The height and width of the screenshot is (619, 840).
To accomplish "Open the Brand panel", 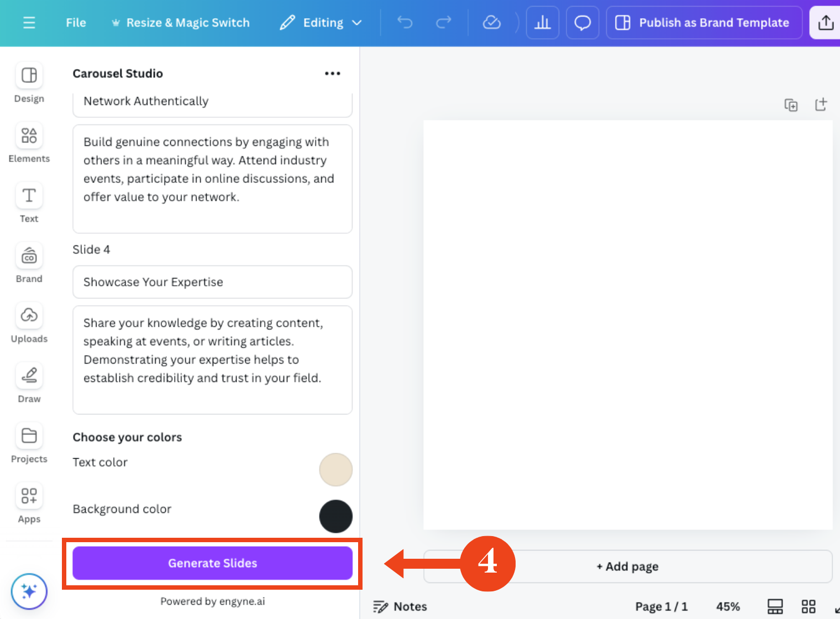I will [x=29, y=263].
